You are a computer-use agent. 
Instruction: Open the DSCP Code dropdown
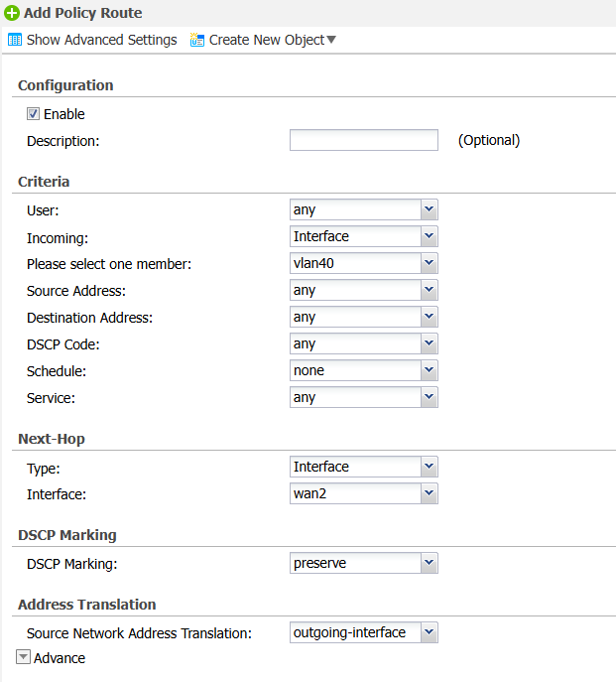(x=364, y=343)
